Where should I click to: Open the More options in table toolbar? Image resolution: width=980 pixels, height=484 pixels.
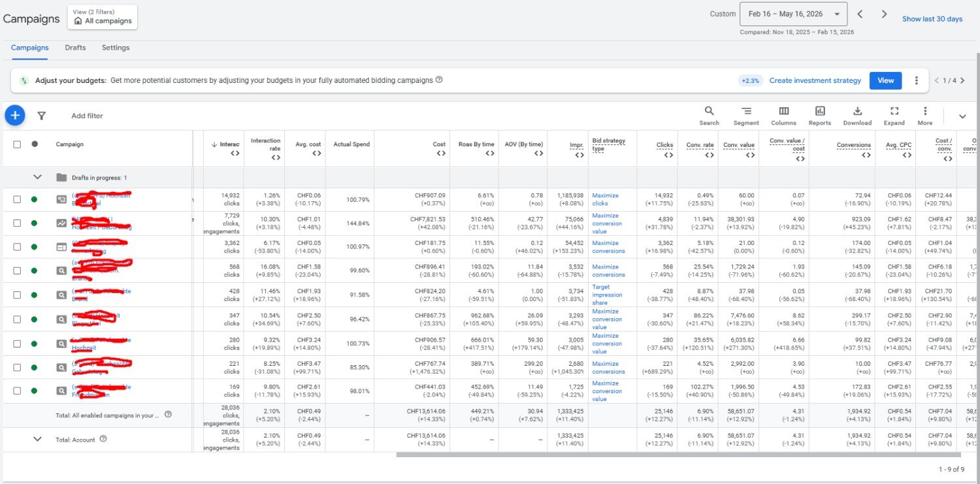925,116
